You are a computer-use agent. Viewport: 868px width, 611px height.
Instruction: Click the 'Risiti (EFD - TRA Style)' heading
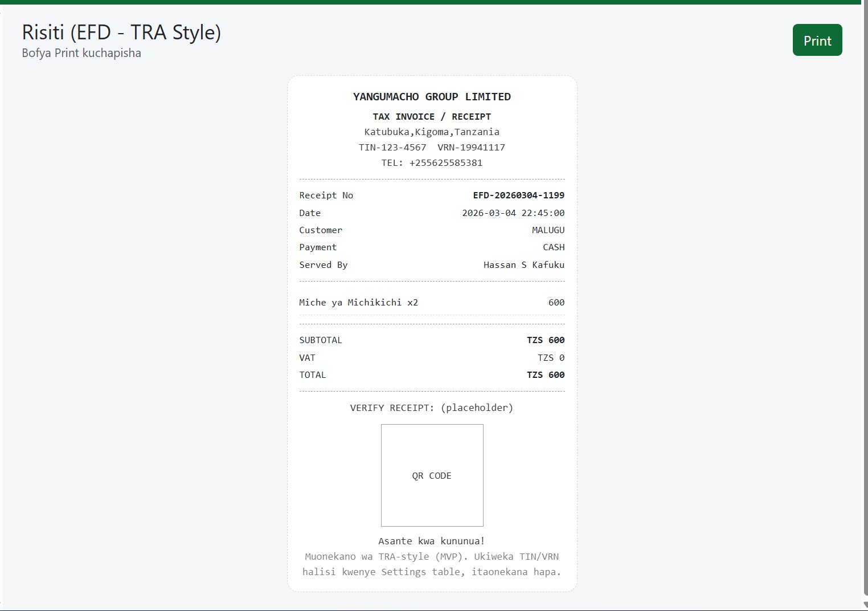click(x=121, y=32)
